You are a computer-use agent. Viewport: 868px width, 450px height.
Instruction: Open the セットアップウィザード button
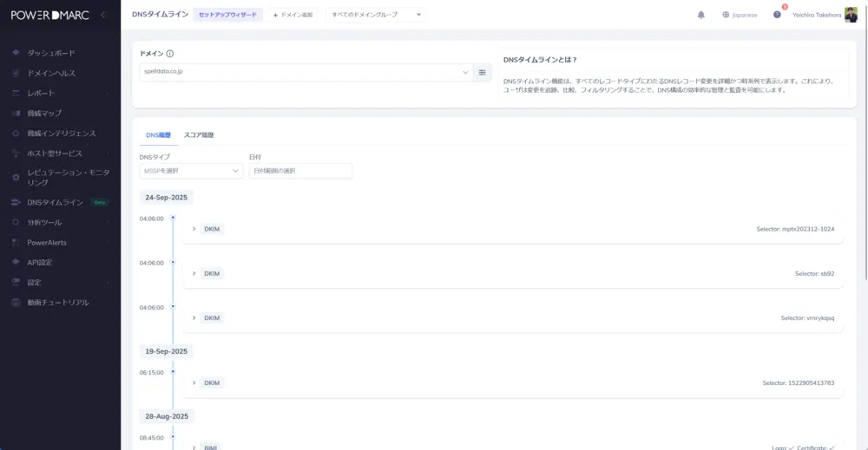[x=227, y=15]
